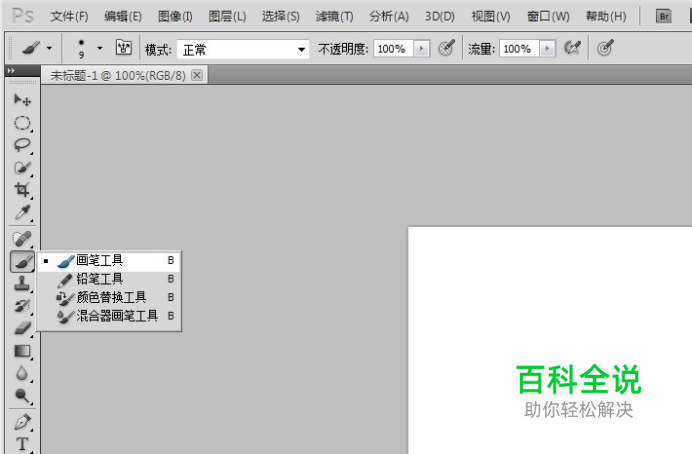The height and width of the screenshot is (454, 692).
Task: Open the 视图(V) menu
Action: (491, 17)
